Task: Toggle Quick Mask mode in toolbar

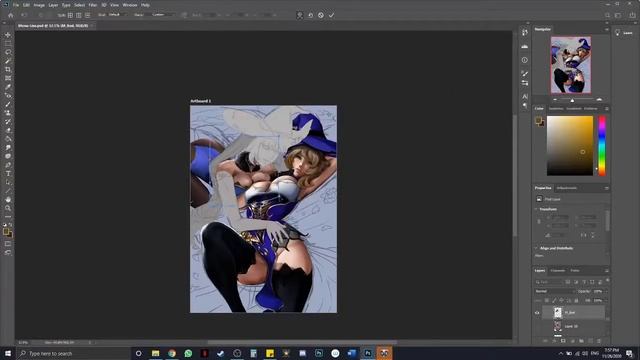Action: [x=8, y=244]
